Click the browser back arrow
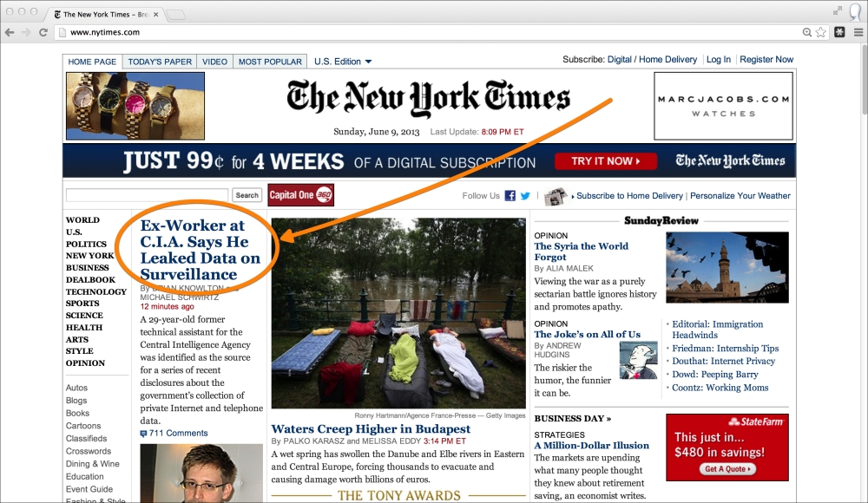Viewport: 868px width, 503px height. [10, 33]
